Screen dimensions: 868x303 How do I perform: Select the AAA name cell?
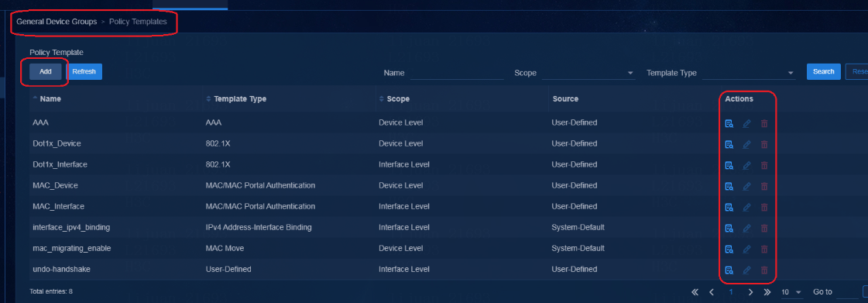(x=40, y=122)
